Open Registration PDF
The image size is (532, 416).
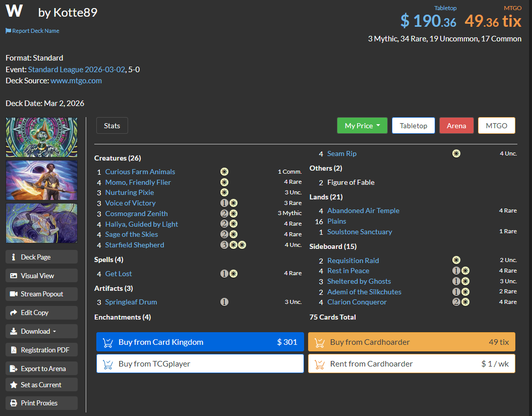pyautogui.click(x=41, y=350)
